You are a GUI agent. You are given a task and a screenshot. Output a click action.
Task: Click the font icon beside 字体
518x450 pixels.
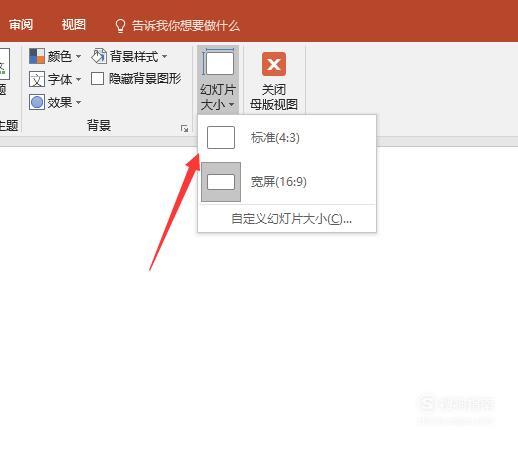click(37, 79)
